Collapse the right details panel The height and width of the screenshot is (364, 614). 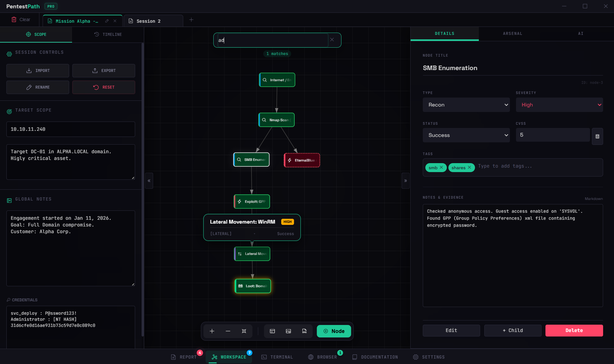click(405, 181)
